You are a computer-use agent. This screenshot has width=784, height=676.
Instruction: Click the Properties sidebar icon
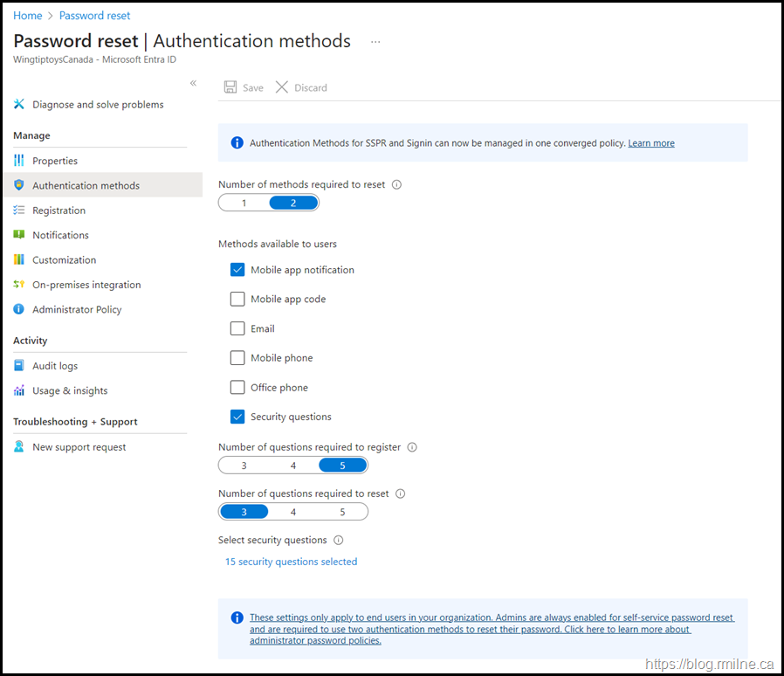coord(19,161)
